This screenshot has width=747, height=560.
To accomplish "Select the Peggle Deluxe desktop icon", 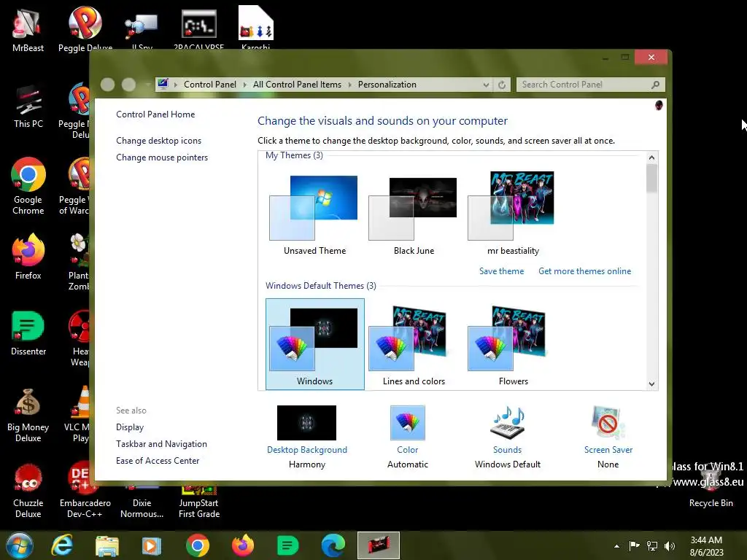I will tap(85, 29).
